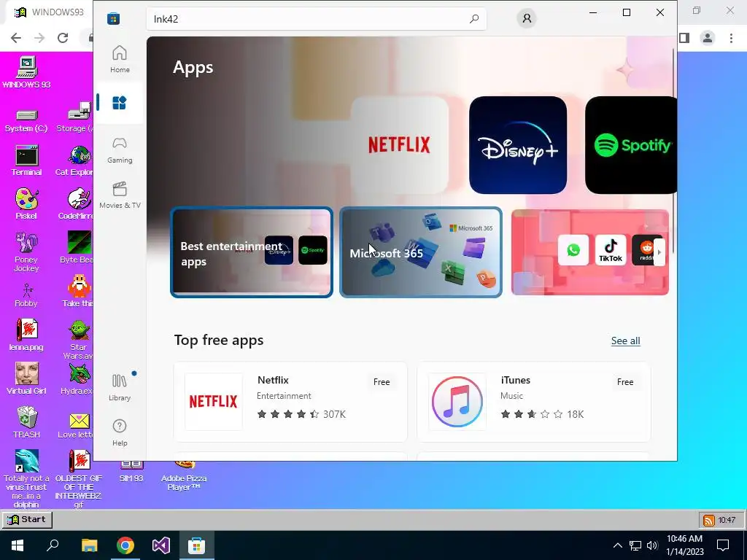747x560 pixels.
Task: Open Best entertainment apps card
Action: click(x=252, y=252)
